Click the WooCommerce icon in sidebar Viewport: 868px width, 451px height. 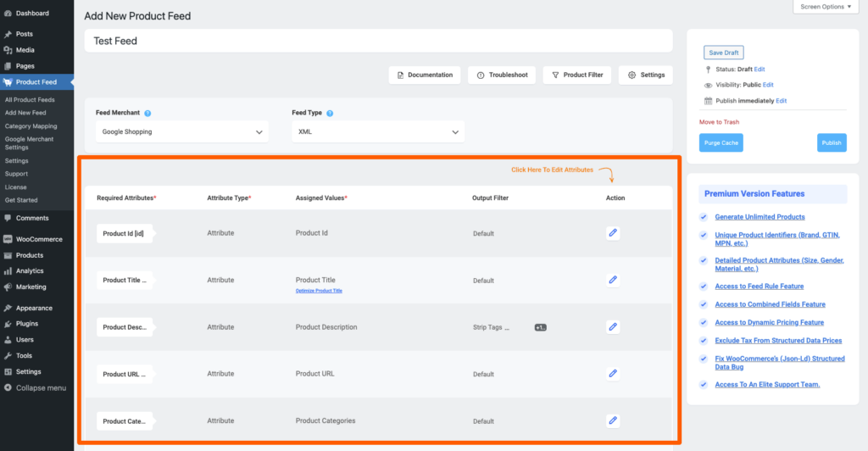[8, 239]
